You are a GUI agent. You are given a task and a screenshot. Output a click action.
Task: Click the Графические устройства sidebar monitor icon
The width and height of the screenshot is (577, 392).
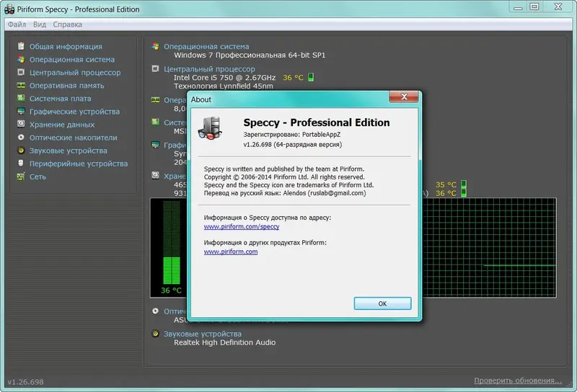click(21, 111)
